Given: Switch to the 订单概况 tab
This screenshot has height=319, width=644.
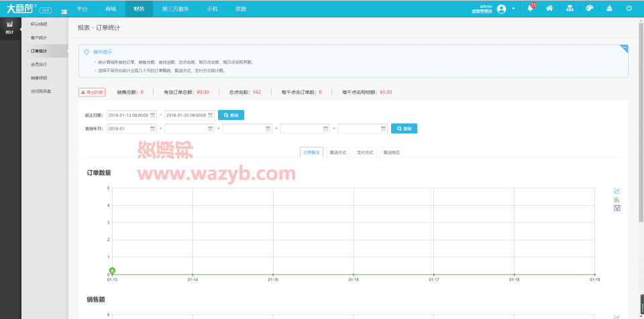Looking at the screenshot, I should click(311, 152).
